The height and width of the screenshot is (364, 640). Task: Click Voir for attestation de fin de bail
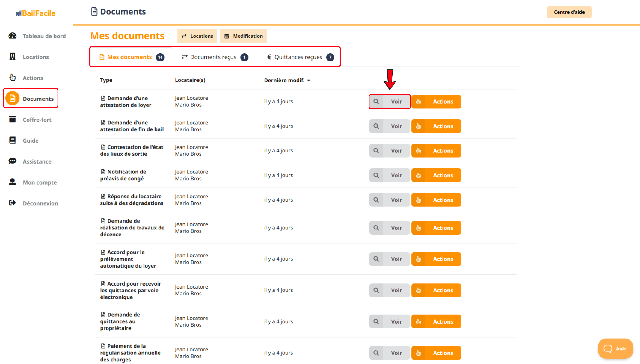tap(389, 126)
